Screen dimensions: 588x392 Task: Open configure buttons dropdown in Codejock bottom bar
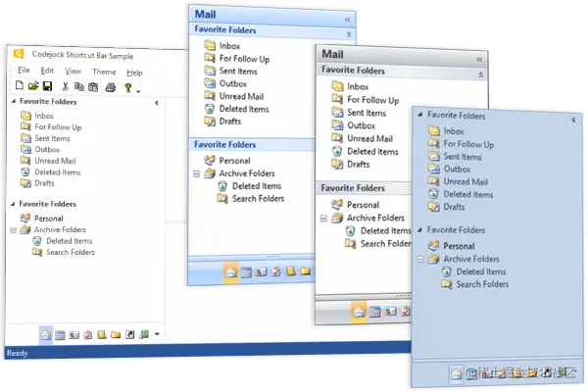click(157, 333)
